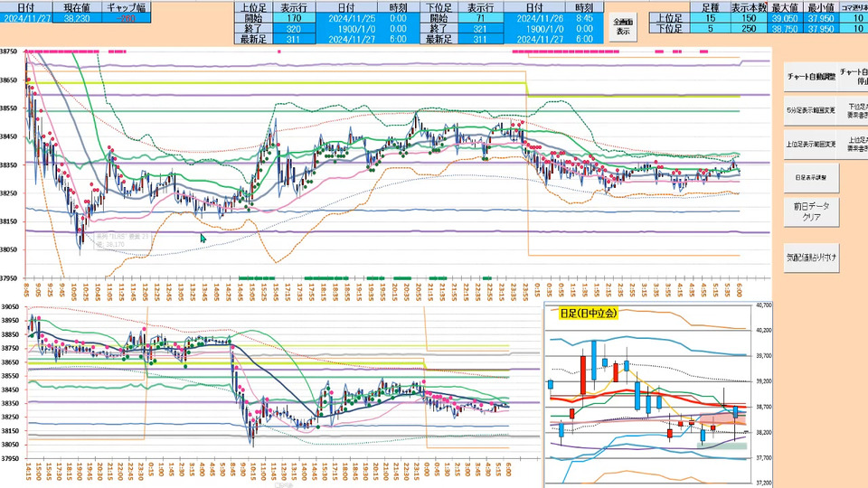Click the 全画面表示 full-screen button
868x488 pixels.
tap(623, 26)
